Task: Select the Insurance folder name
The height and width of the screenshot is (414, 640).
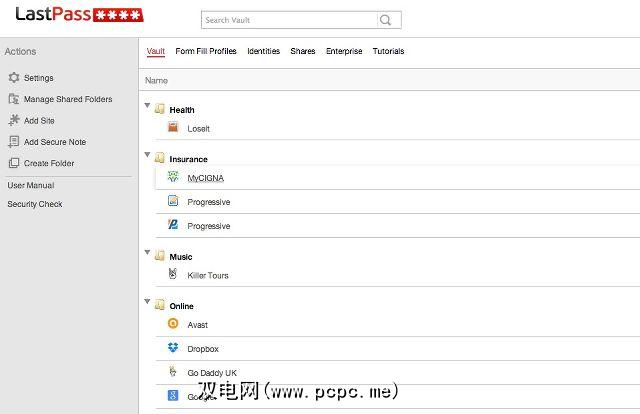Action: click(189, 159)
